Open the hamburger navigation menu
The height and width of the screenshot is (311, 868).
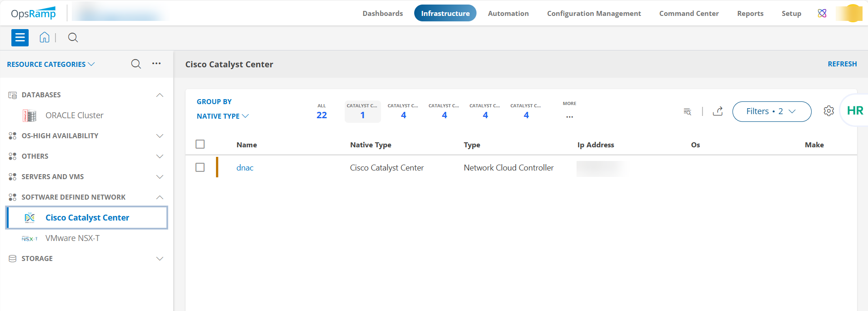click(20, 38)
